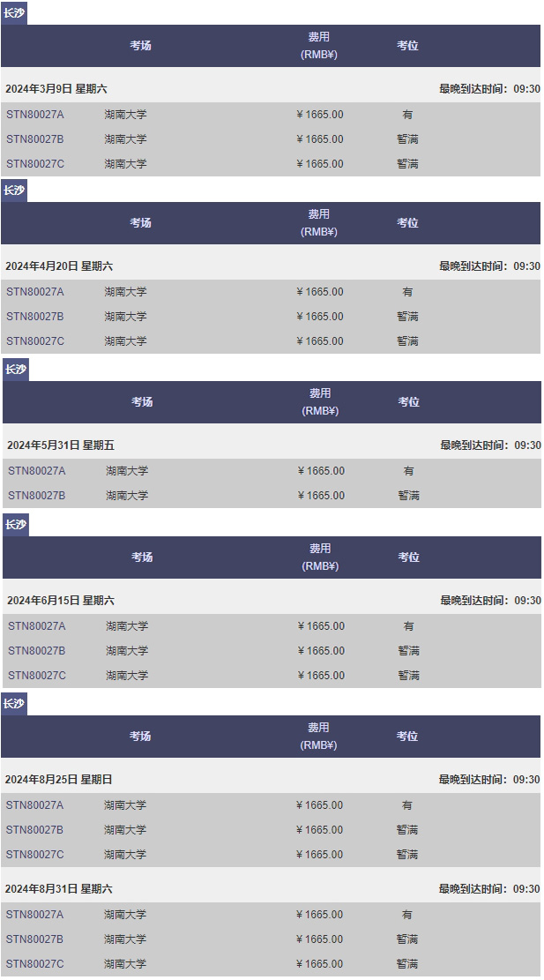Select STN80027A under March 9, 2024

pyautogui.click(x=35, y=115)
